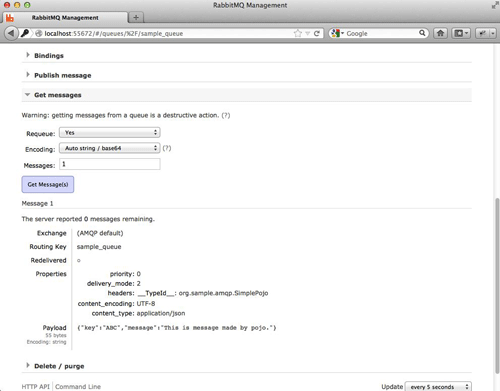Click the (AMQP default) exchange value
Screen dimensions: 500x391
click(x=100, y=233)
